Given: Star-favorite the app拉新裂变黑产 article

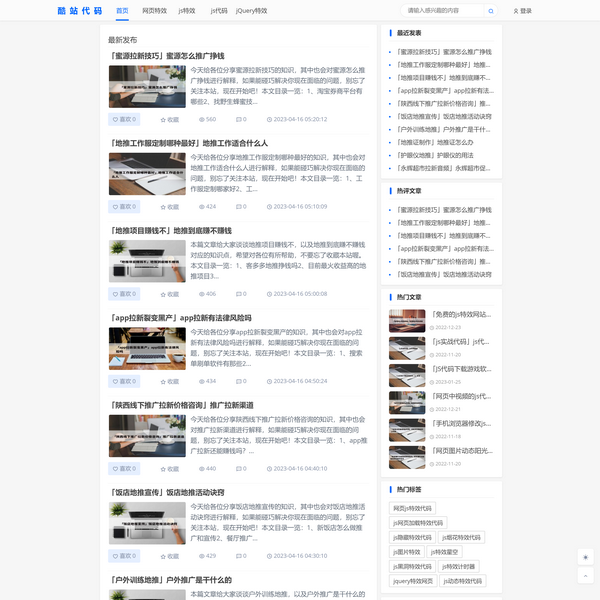Looking at the screenshot, I should coord(168,381).
